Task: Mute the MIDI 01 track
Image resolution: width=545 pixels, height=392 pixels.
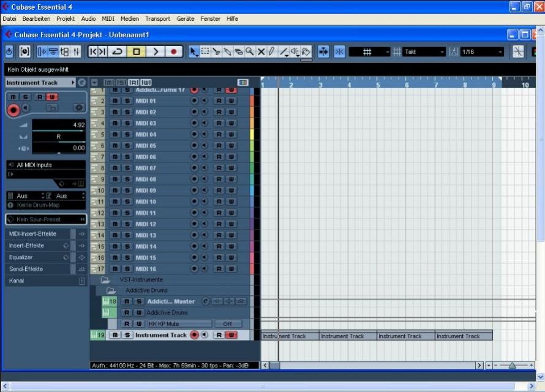Action: coord(115,101)
